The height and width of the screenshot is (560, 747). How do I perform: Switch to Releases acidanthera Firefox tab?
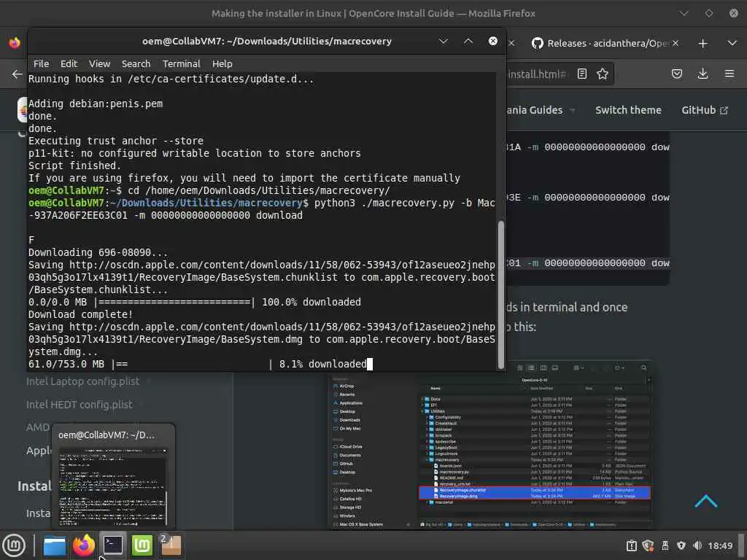pos(602,43)
